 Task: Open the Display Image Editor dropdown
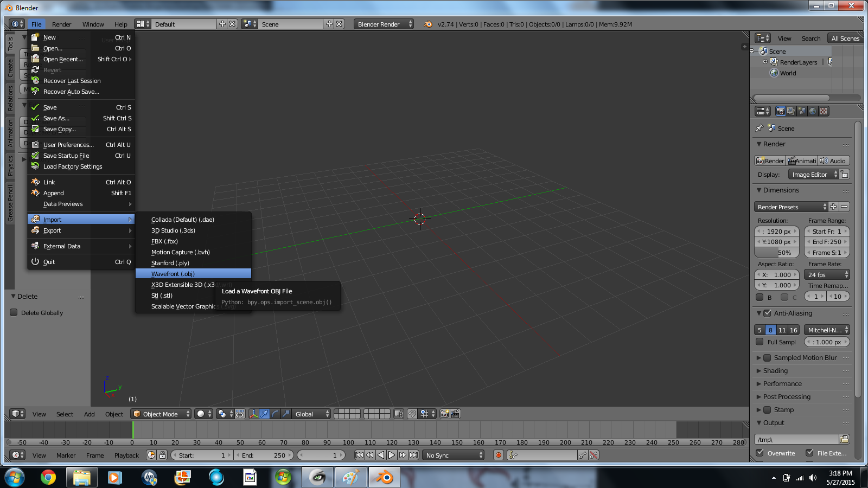click(813, 175)
